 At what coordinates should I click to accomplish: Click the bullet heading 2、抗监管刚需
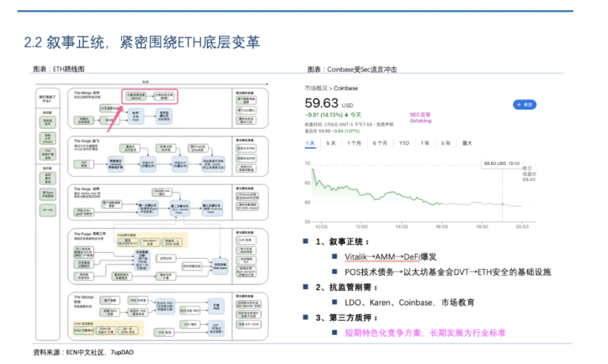click(346, 287)
